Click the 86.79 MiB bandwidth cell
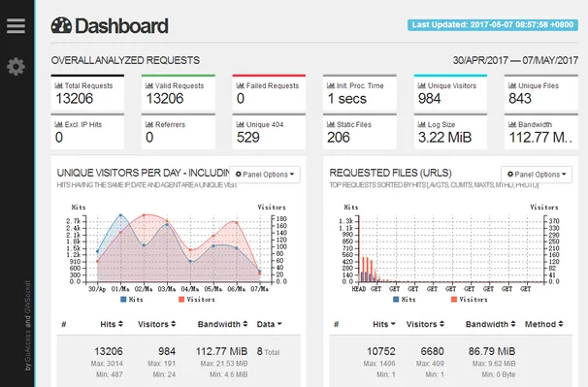The width and height of the screenshot is (588, 387). coord(492,351)
